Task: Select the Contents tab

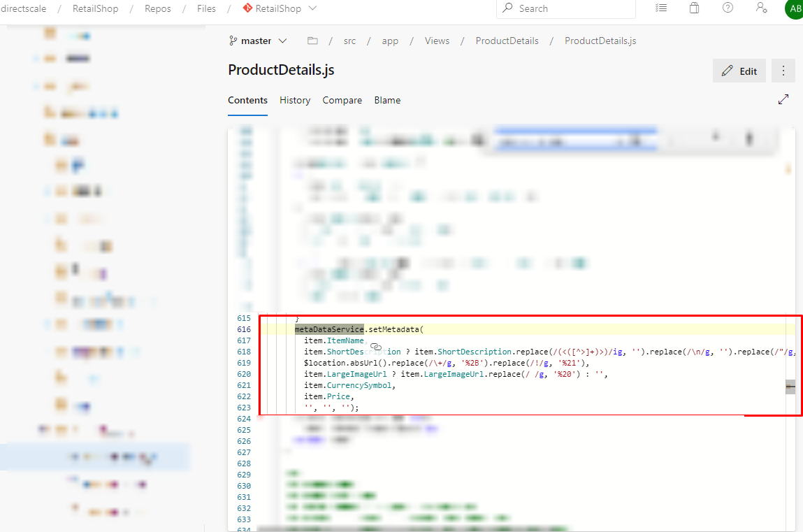Action: pyautogui.click(x=247, y=100)
